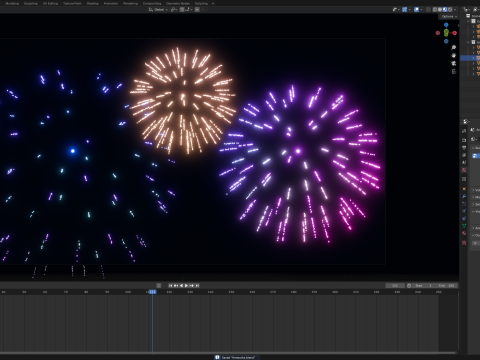The image size is (480, 360).
Task: Switch to the Shading workspace tab
Action: (x=93, y=3)
